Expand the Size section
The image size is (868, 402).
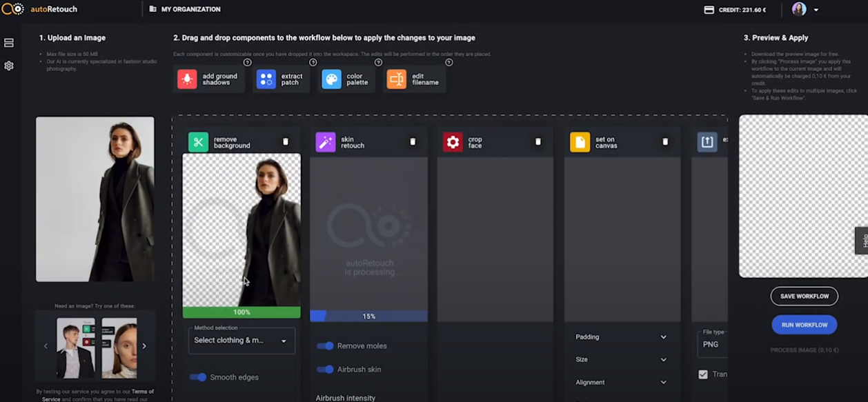[x=621, y=360]
